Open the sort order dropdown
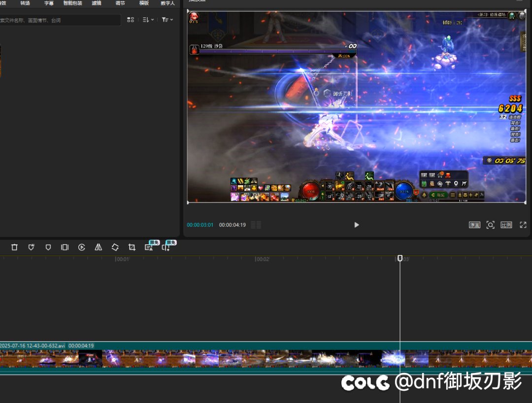The height and width of the screenshot is (403, 532). (x=148, y=20)
